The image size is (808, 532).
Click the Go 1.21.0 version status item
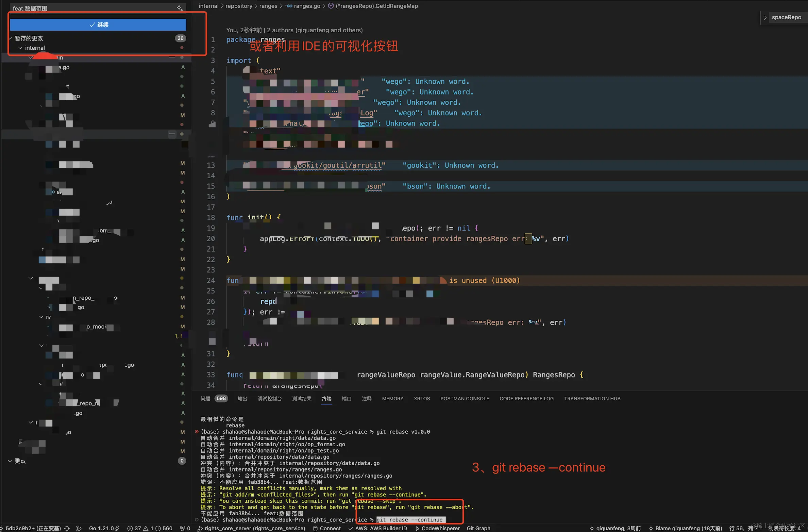(101, 528)
